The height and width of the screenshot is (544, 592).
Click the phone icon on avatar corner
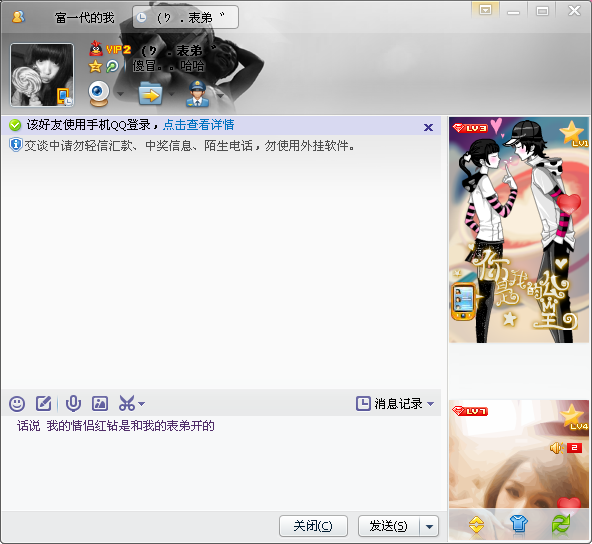63,96
